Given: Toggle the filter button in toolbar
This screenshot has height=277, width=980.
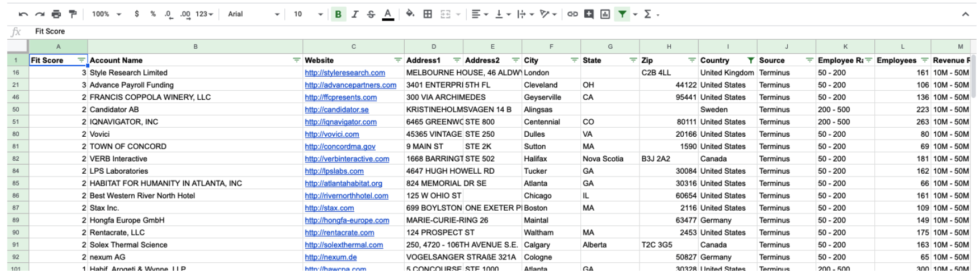Looking at the screenshot, I should [x=622, y=14].
